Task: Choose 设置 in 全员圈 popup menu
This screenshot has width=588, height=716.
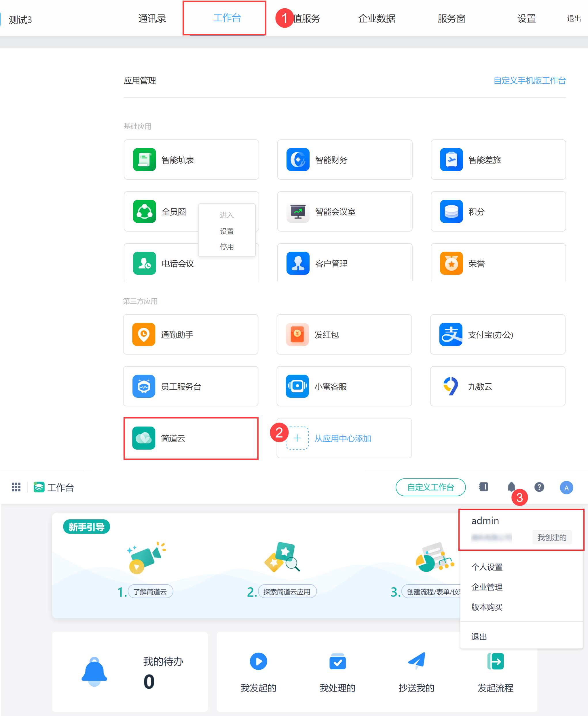Action: [227, 231]
